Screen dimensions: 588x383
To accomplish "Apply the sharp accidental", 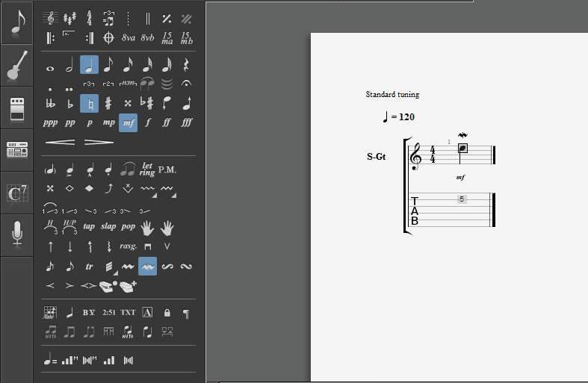I will coord(108,103).
